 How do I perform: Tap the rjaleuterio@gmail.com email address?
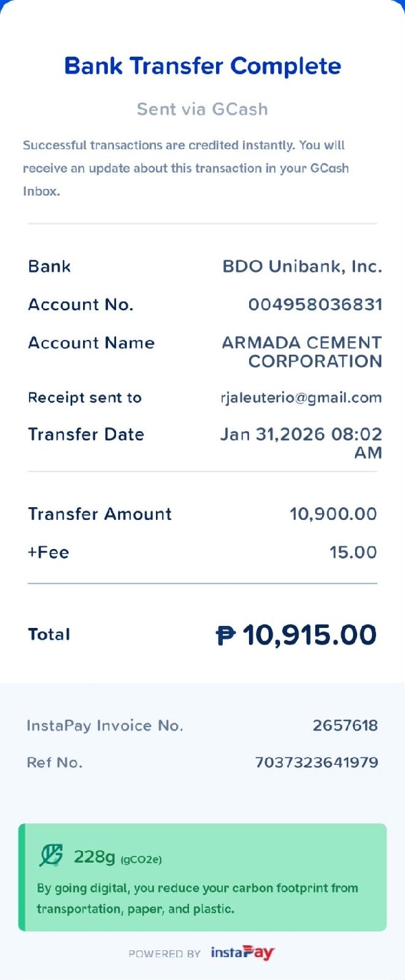pos(301,398)
